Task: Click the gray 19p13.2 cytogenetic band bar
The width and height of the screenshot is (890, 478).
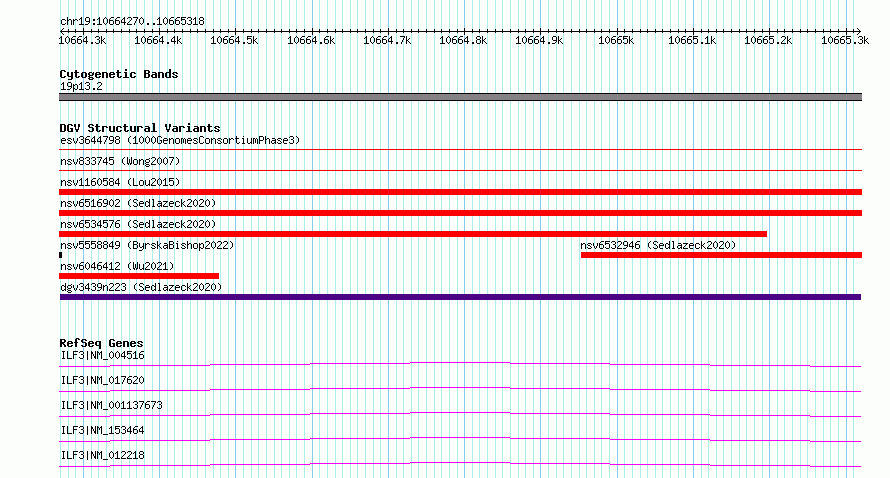Action: point(460,97)
